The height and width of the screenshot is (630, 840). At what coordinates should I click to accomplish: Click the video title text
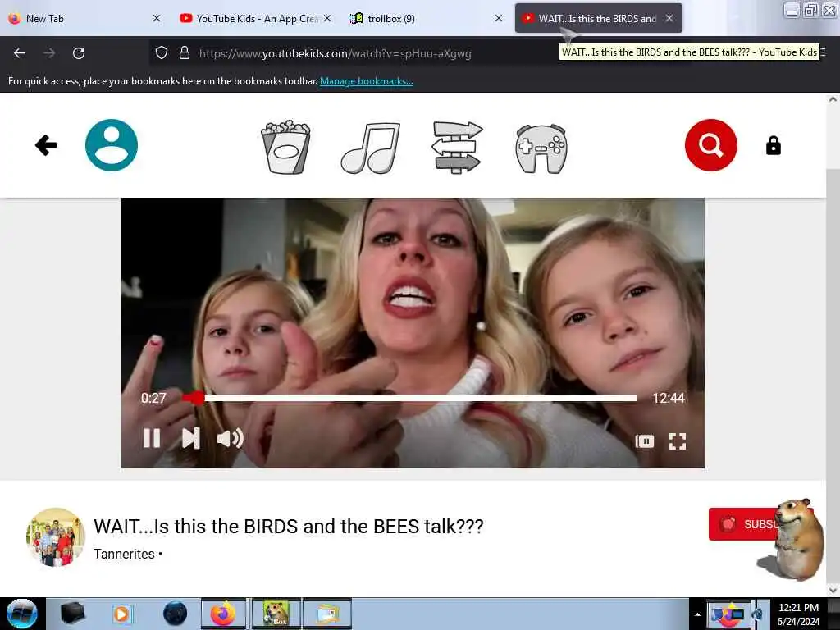tap(289, 526)
